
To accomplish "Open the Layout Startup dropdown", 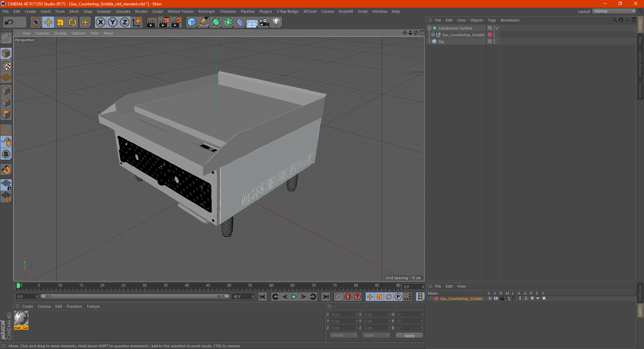I will tap(614, 11).
